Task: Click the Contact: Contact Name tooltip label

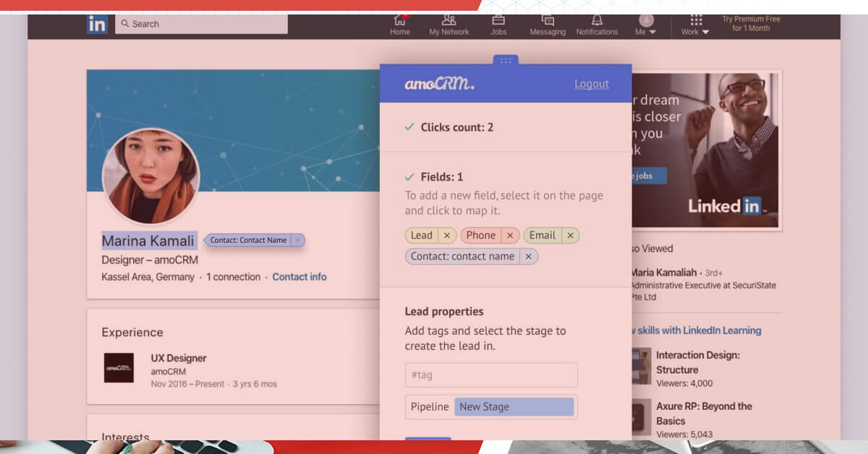Action: point(248,240)
